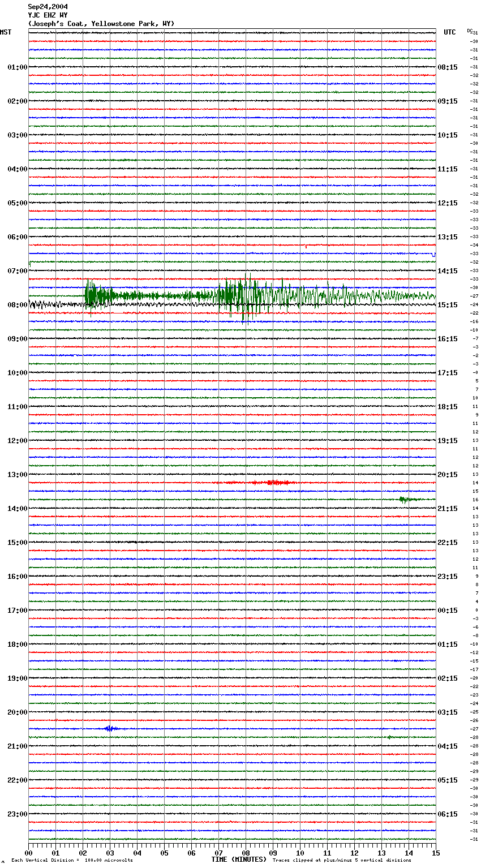Click the minute tick label "11" on the bottom axis
The image size is (481, 868).
click(x=327, y=853)
